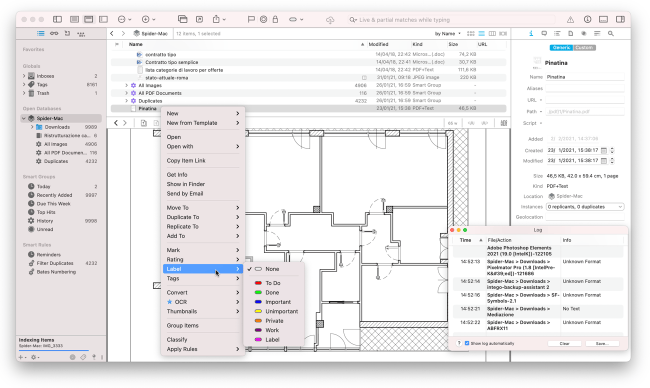Viewport: 650px width, 388px height.
Task: Go to previous page in document viewer
Action: tap(116, 123)
